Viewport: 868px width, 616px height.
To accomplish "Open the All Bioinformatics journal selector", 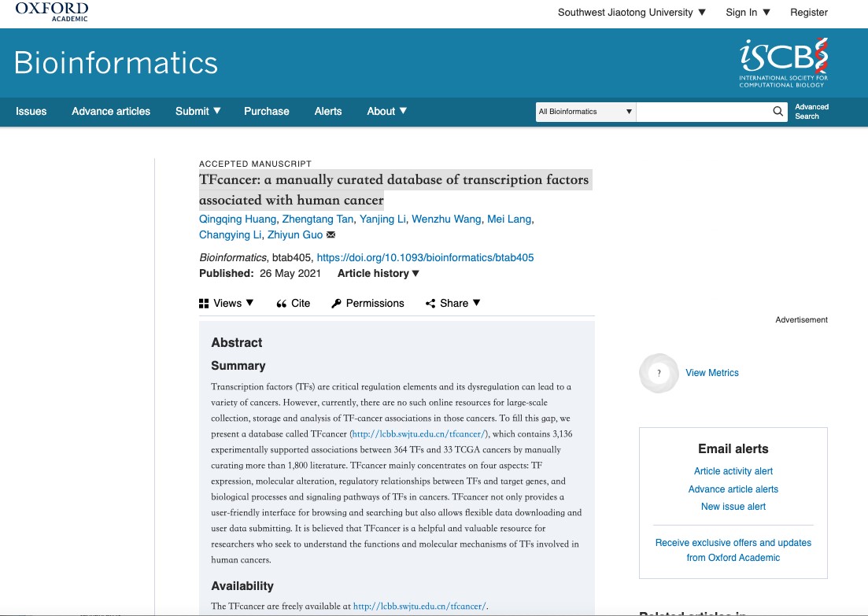I will pos(585,111).
